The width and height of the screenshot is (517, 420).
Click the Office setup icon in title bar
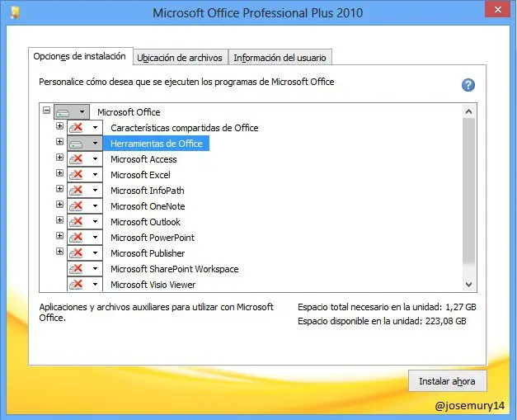pyautogui.click(x=15, y=12)
